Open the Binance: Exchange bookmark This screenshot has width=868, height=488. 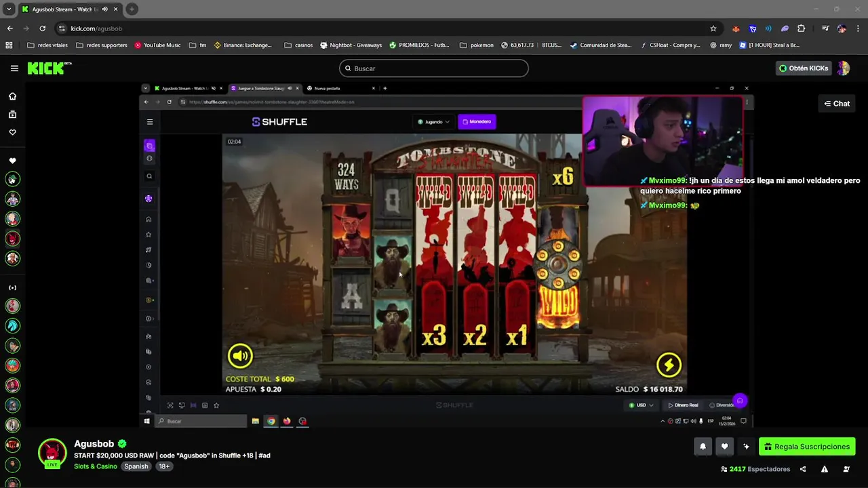243,45
